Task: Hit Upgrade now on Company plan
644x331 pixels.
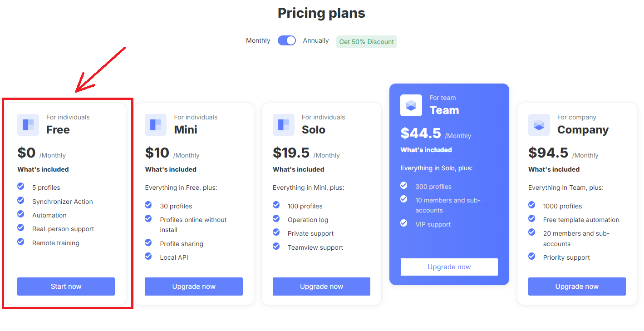Action: pos(577,287)
